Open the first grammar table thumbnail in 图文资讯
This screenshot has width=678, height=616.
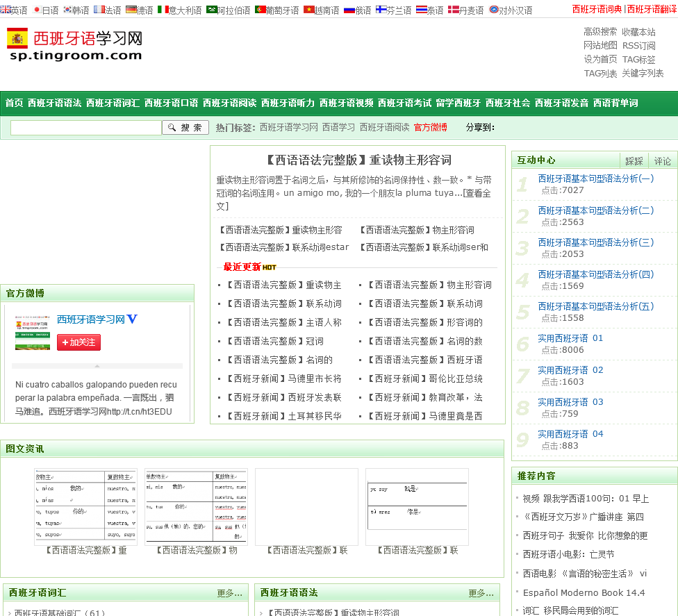(85, 506)
